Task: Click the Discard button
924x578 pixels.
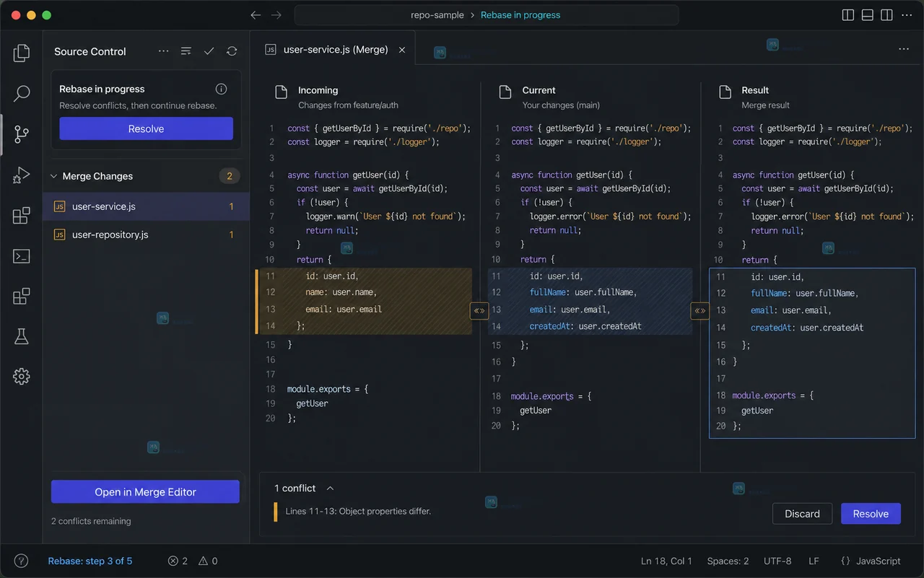Action: click(x=802, y=514)
